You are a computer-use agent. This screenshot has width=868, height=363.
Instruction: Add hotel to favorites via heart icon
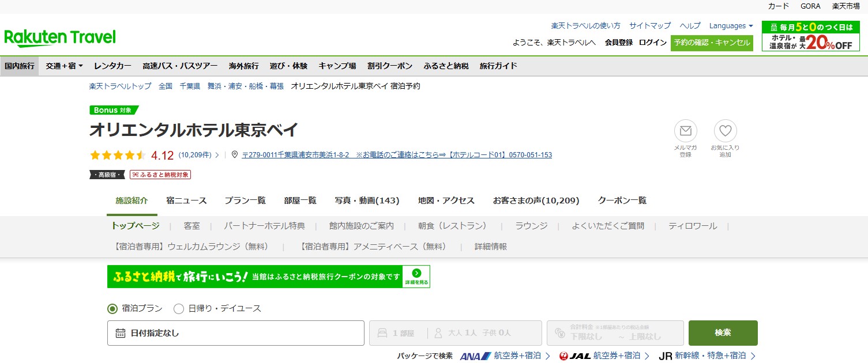coord(725,131)
